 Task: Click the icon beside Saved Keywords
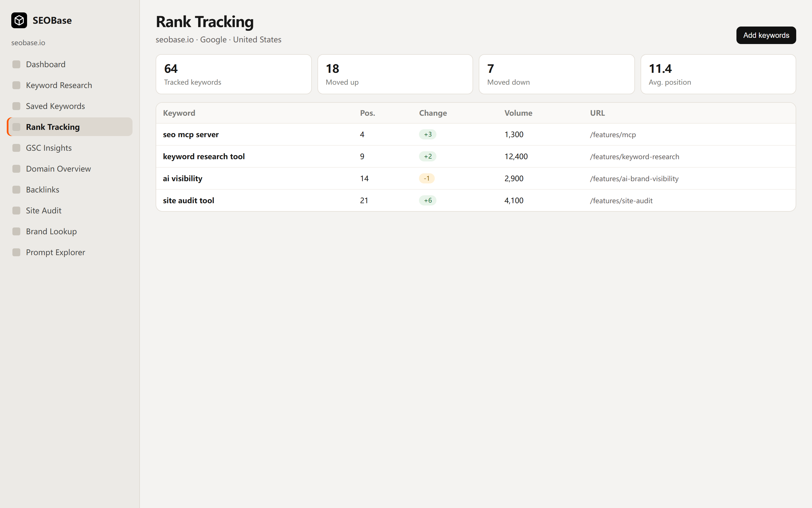tap(16, 106)
